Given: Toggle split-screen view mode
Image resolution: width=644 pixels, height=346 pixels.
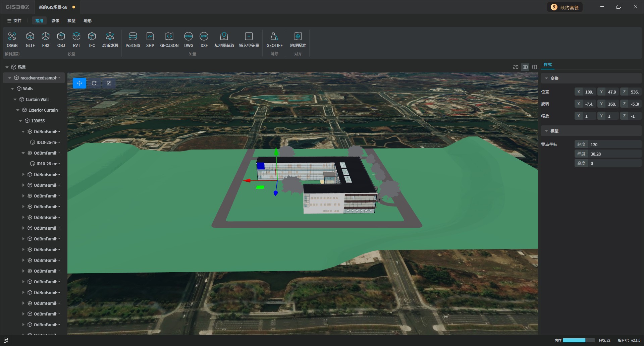Looking at the screenshot, I should pos(535,67).
